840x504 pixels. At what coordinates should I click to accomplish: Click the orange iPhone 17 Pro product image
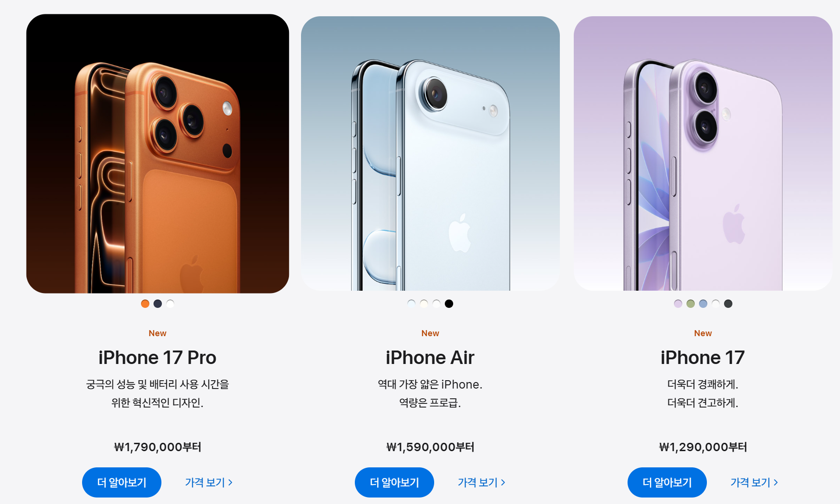click(x=158, y=153)
